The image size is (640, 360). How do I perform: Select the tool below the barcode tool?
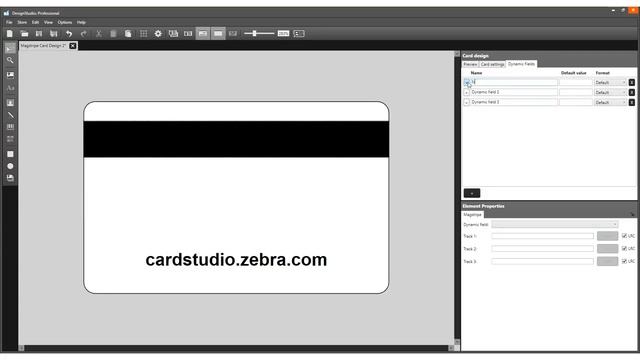point(10,139)
